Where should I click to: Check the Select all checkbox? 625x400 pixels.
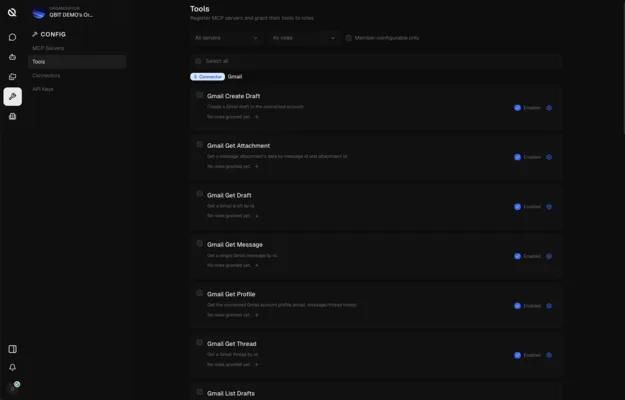(198, 61)
